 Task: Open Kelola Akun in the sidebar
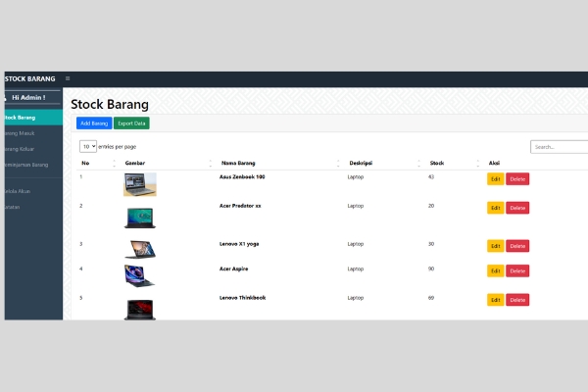pos(33,191)
